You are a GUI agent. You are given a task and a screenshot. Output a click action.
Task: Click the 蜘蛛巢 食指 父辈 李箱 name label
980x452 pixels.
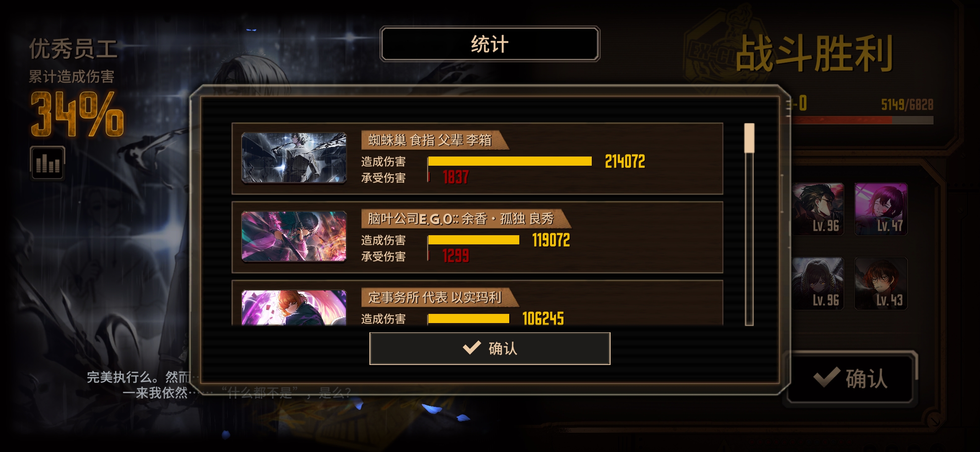(430, 140)
